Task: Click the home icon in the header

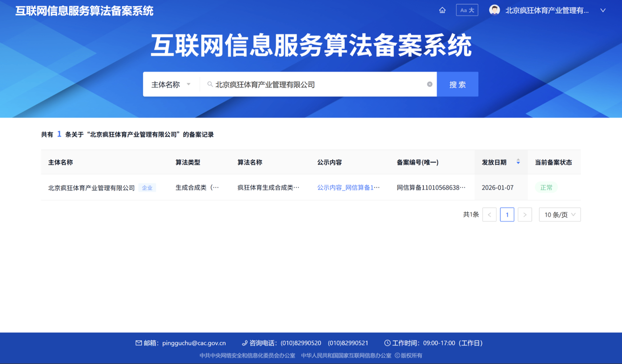Action: coord(442,10)
